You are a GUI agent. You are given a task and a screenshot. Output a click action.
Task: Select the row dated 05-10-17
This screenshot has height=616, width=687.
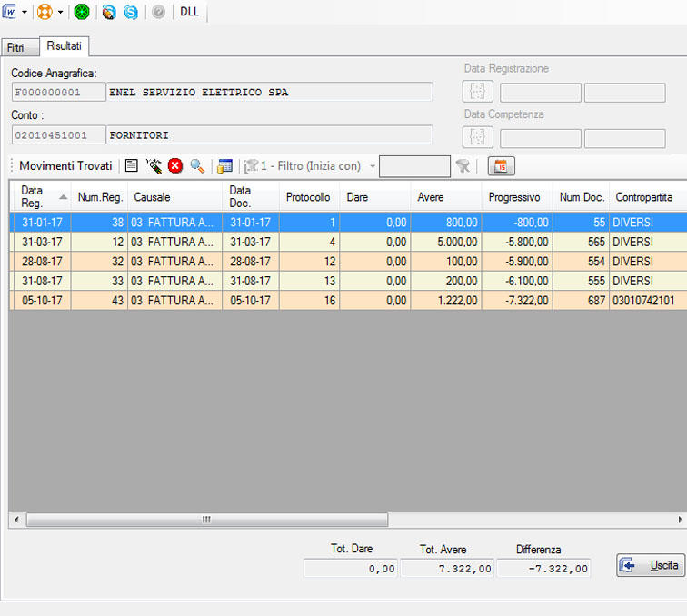coord(348,301)
